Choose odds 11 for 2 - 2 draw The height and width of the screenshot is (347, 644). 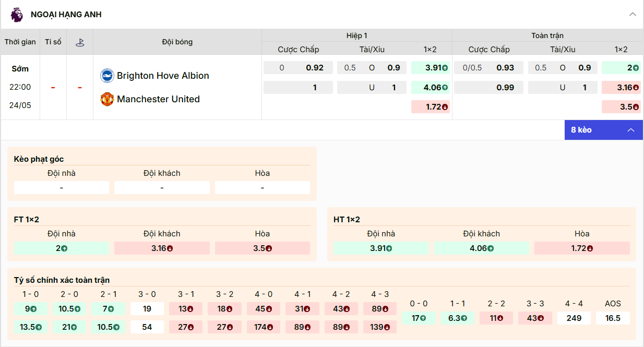(x=496, y=318)
